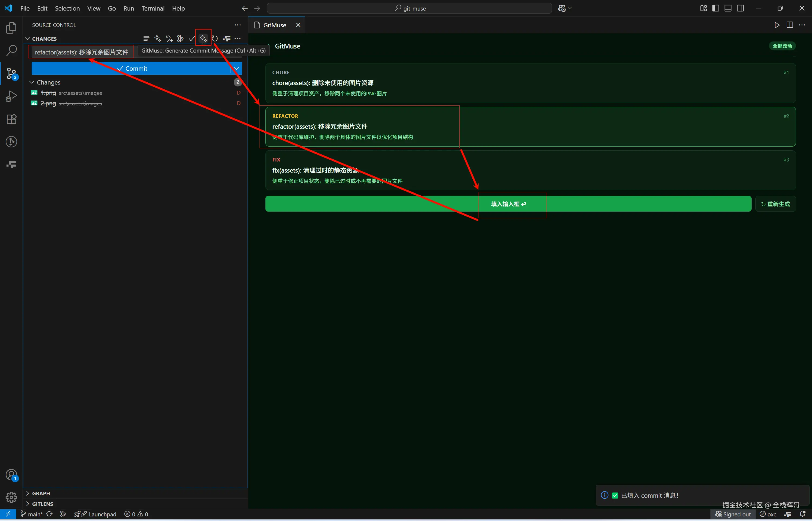Click the refresh icon in Changes toolbar
The width and height of the screenshot is (812, 521).
[x=215, y=38]
